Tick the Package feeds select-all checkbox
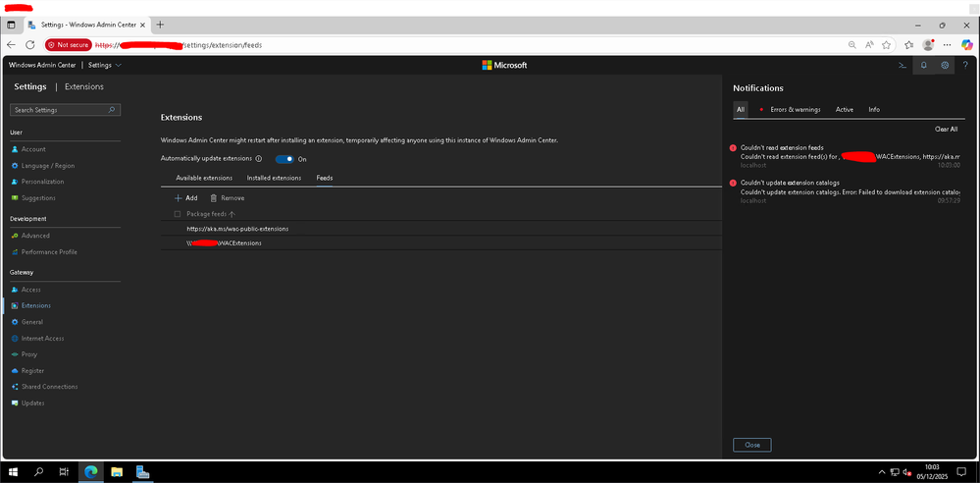 tap(178, 214)
